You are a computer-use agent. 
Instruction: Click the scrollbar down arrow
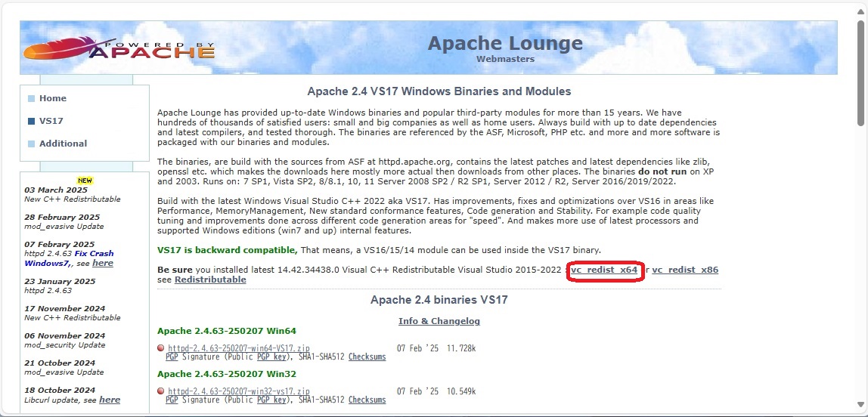click(x=860, y=405)
